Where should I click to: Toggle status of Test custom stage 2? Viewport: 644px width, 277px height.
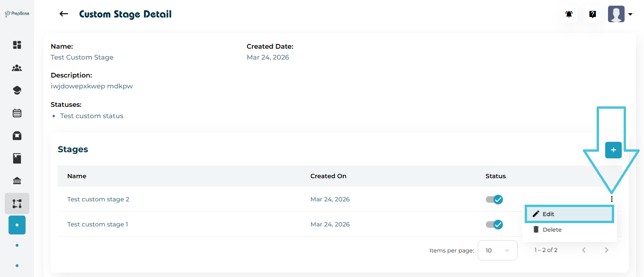tap(494, 199)
